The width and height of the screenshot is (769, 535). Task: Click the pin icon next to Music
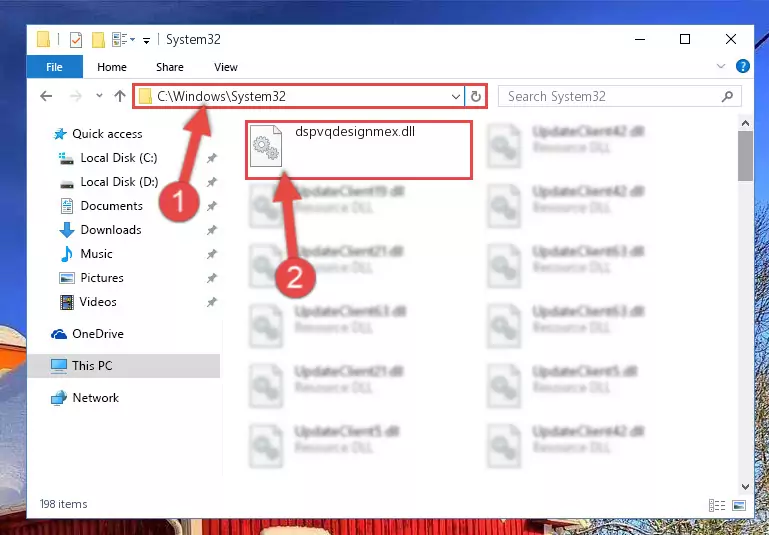(212, 254)
